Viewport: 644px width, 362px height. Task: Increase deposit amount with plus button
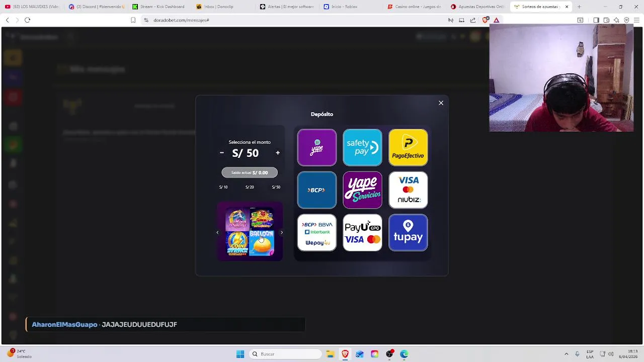point(278,153)
